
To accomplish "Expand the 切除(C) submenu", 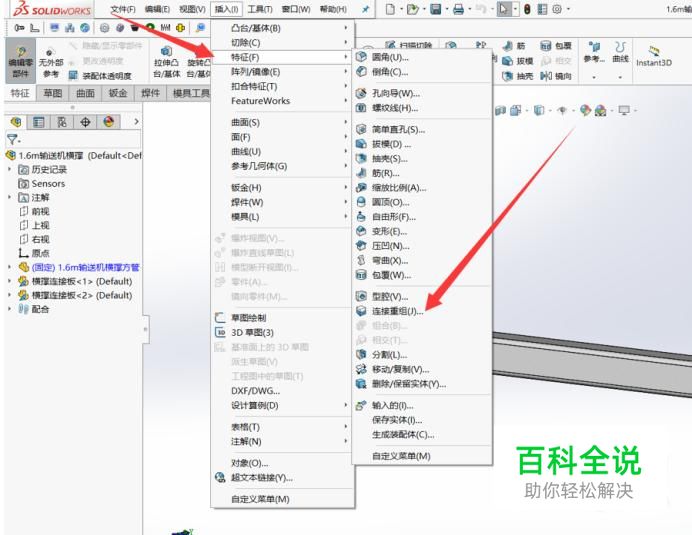I will 282,43.
